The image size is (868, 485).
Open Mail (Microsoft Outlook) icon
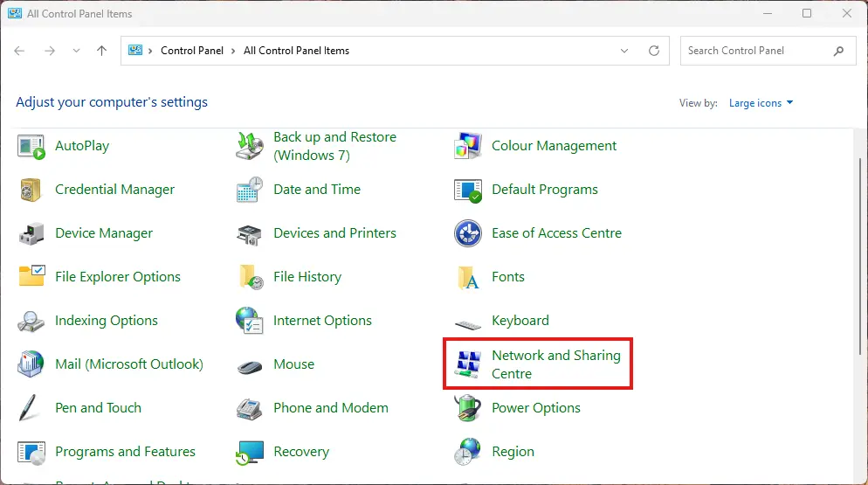[31, 364]
